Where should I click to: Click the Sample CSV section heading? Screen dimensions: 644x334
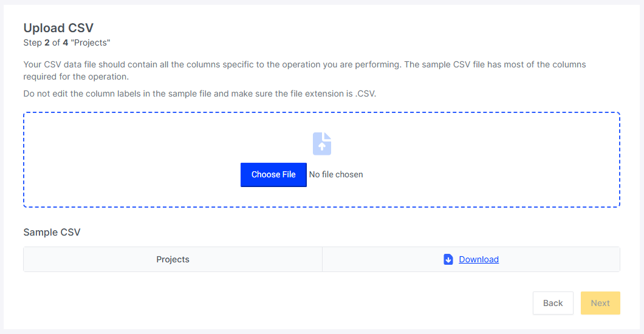click(52, 232)
